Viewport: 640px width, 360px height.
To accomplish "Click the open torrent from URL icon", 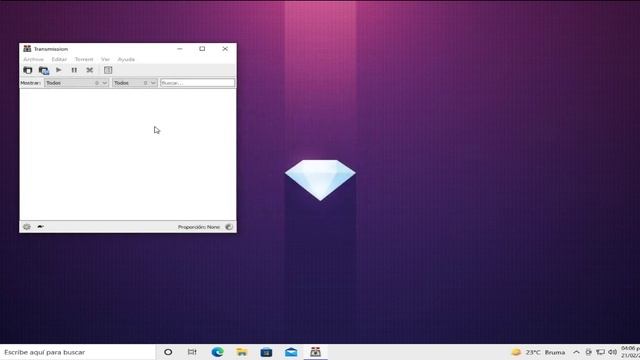I will 44,70.
